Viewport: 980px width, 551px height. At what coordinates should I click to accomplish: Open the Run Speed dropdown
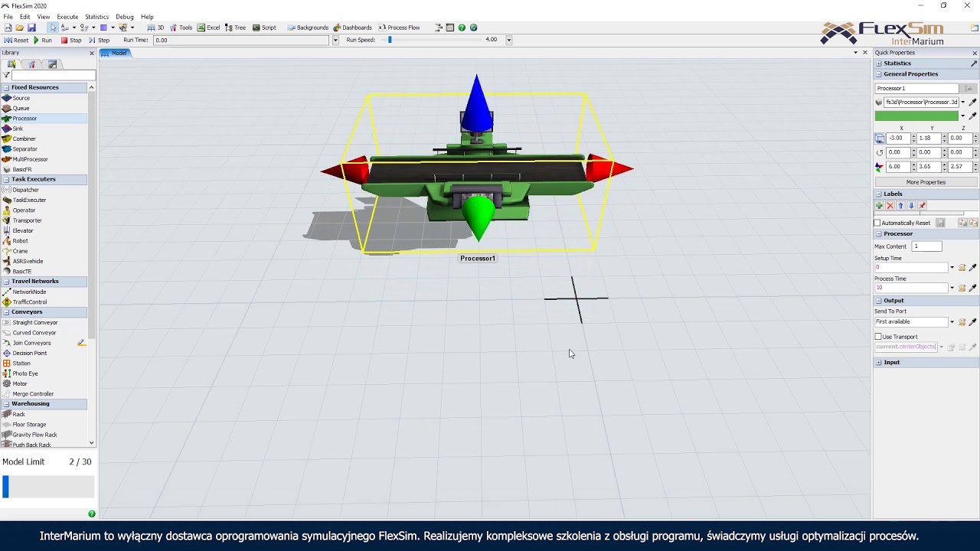508,40
